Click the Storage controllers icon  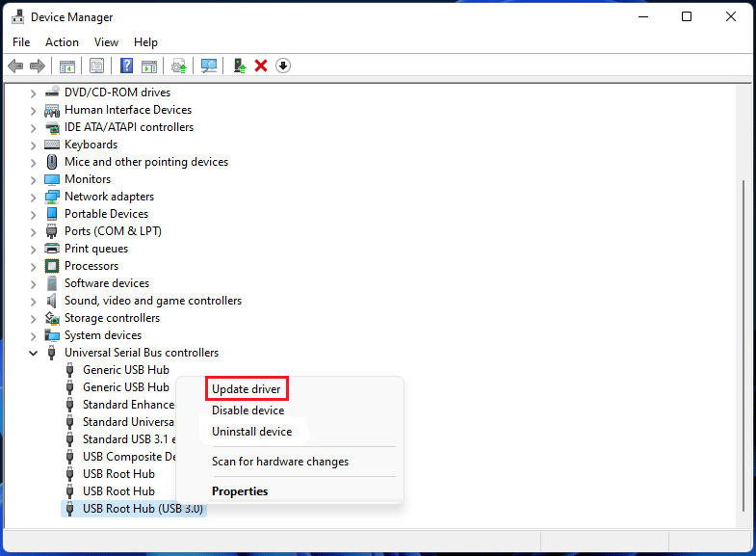52,318
